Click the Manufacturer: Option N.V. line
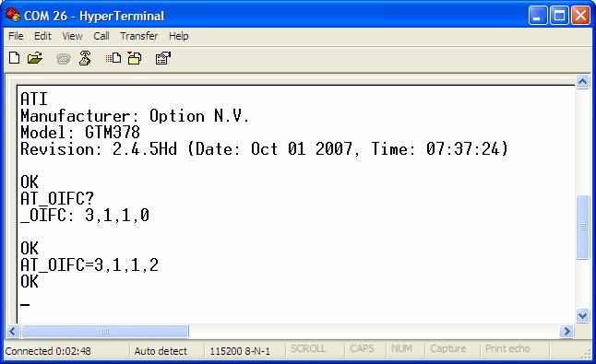596x364 pixels. [135, 116]
